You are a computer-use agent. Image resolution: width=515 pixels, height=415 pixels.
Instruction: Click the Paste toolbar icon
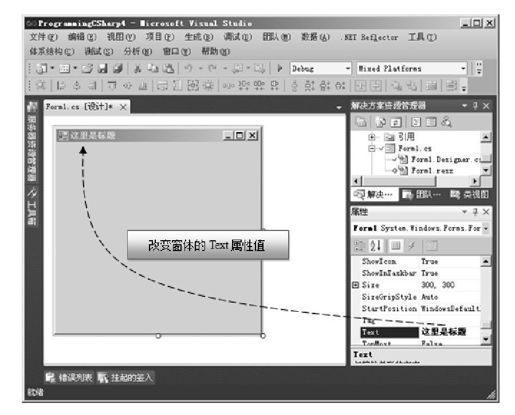[169, 69]
